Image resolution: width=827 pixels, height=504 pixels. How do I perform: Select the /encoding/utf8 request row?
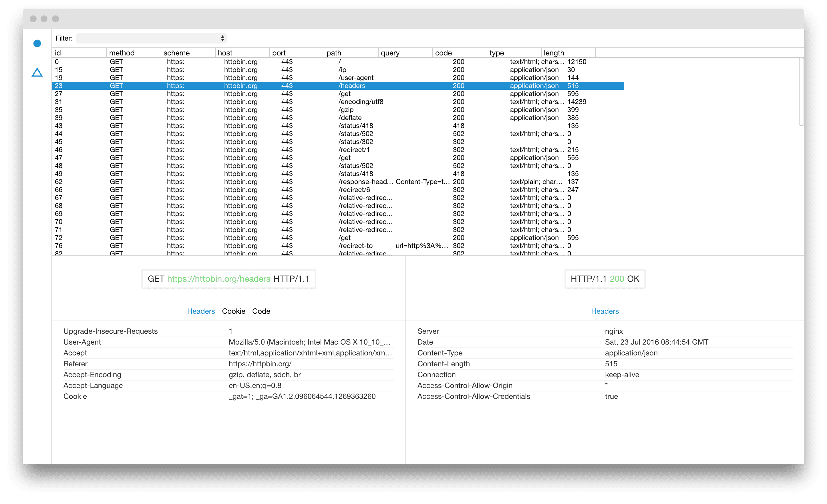point(338,102)
